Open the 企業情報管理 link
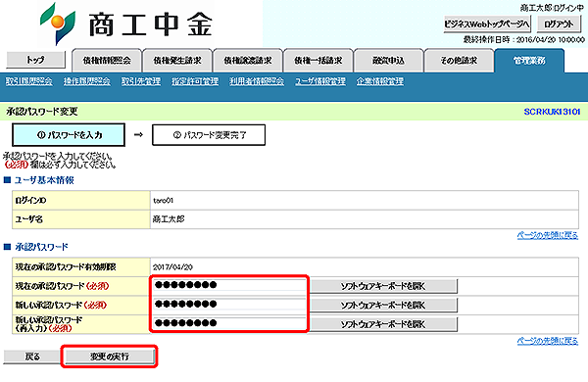The width and height of the screenshot is (588, 382). coord(380,81)
